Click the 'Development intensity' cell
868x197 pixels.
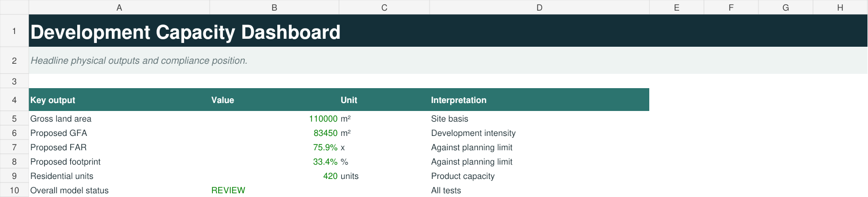point(539,133)
